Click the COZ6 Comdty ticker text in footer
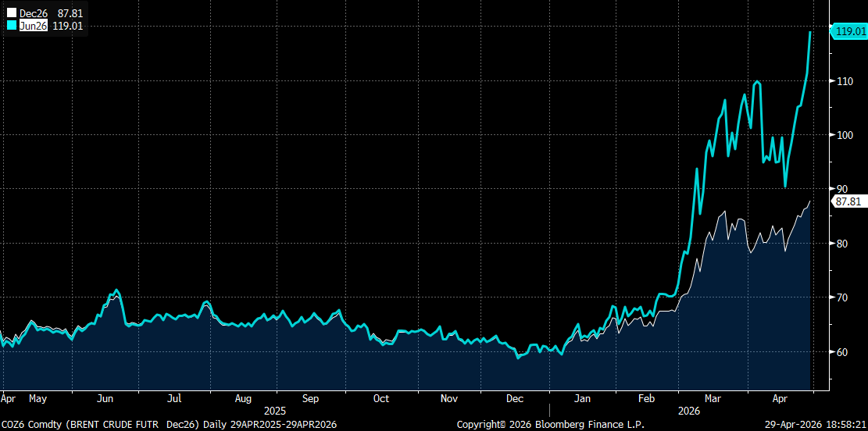868x431 pixels. click(x=31, y=424)
